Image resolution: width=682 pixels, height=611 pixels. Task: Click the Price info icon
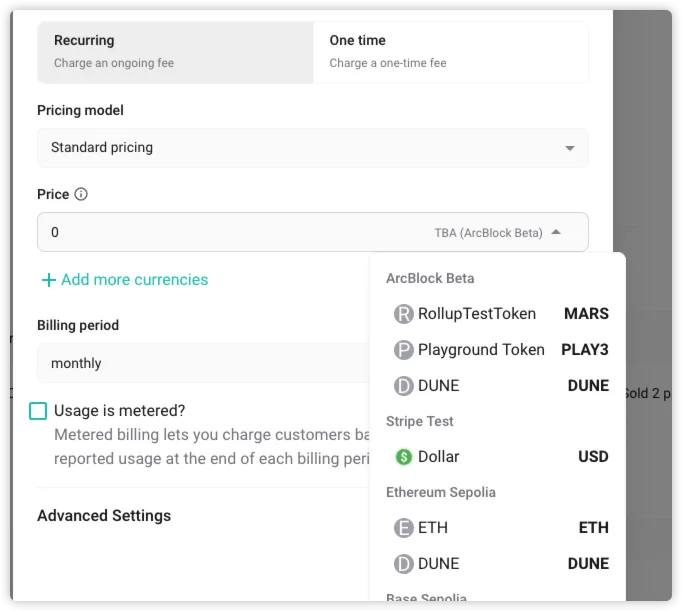click(x=81, y=194)
